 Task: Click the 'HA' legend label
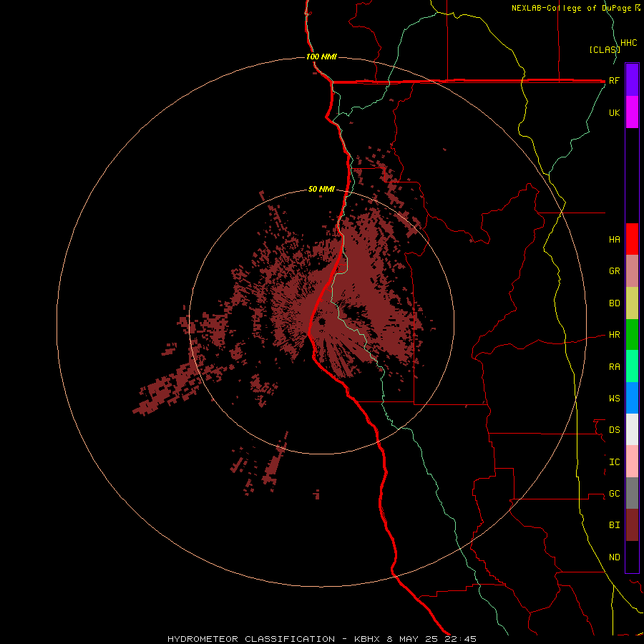click(614, 240)
